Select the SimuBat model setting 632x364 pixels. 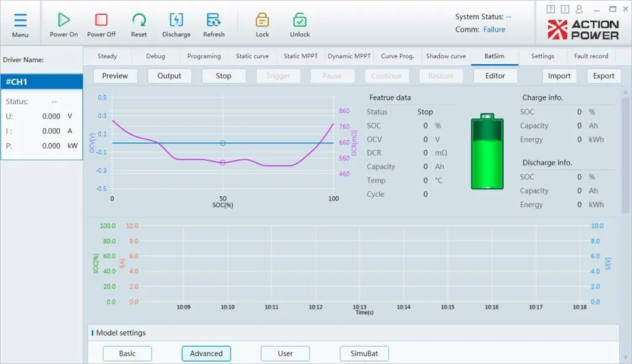(364, 354)
